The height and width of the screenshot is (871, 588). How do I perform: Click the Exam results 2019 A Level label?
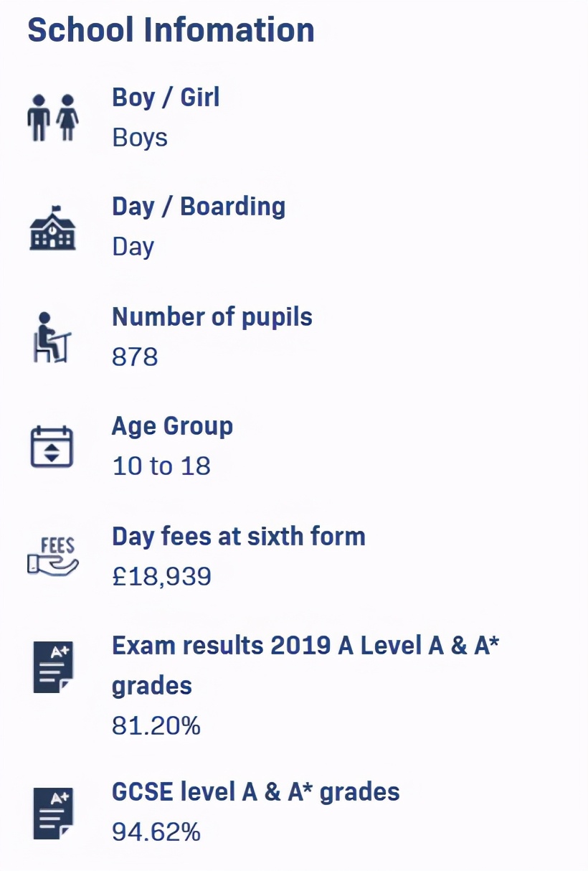tap(305, 646)
